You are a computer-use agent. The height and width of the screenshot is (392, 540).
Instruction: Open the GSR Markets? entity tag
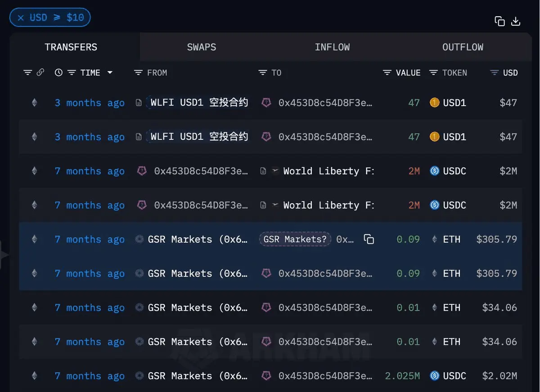tap(295, 239)
